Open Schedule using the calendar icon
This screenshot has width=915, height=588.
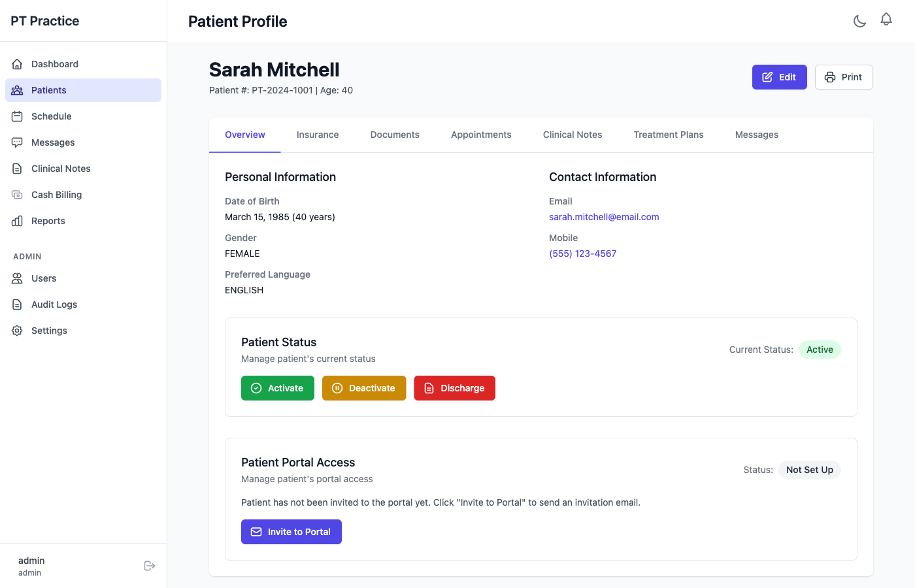tap(18, 116)
